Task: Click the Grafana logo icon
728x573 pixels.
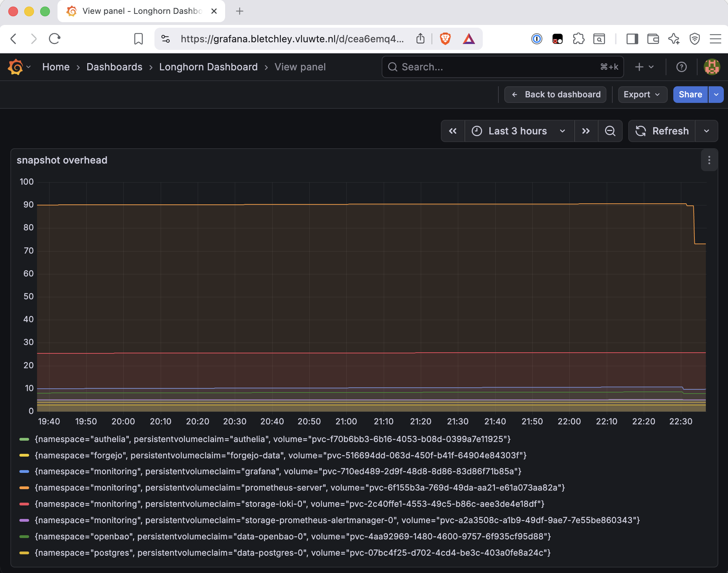Action: (16, 67)
